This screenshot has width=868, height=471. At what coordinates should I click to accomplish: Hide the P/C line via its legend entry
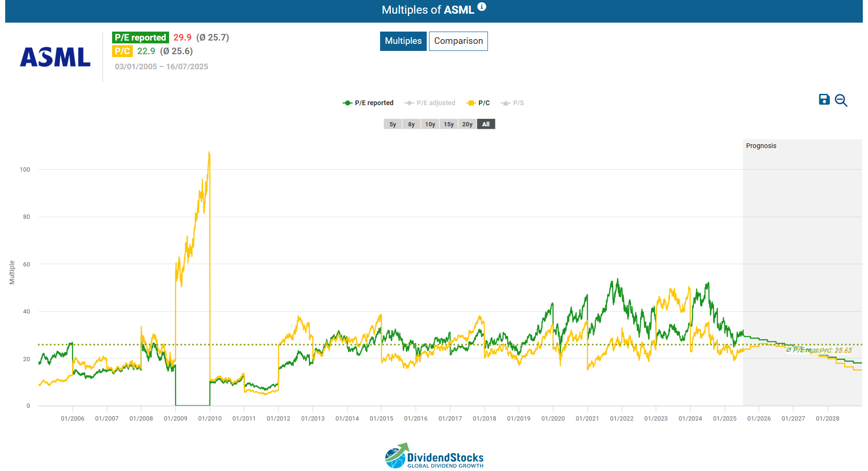(x=481, y=103)
